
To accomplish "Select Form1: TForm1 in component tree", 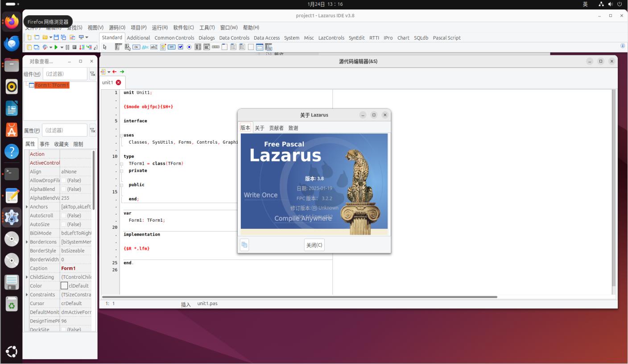I will click(52, 85).
